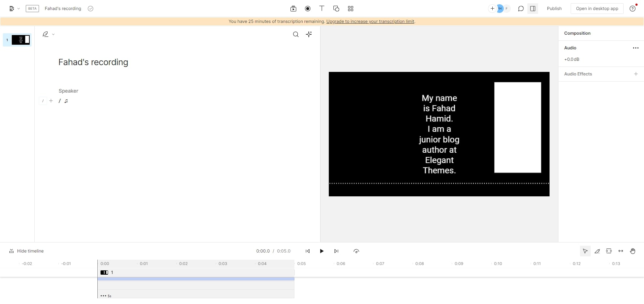Open Audio options three-dot menu
644x304 pixels.
click(x=636, y=48)
